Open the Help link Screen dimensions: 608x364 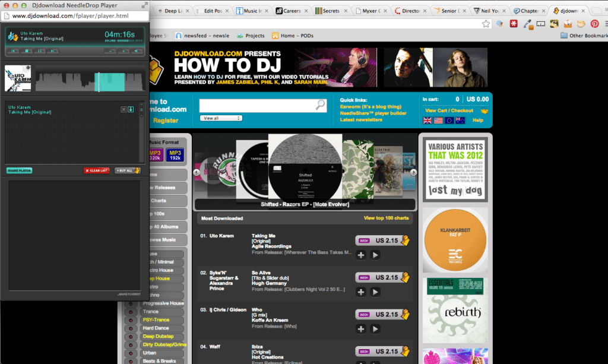click(x=478, y=120)
